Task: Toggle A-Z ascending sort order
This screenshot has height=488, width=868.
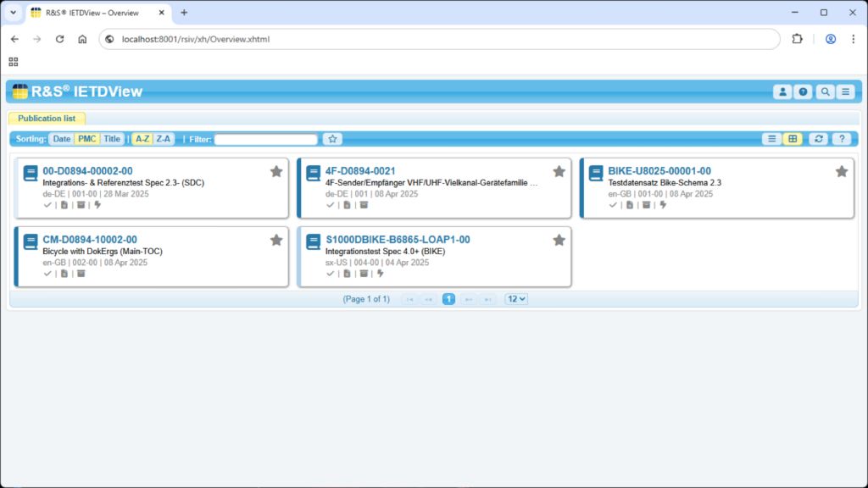Action: pos(141,138)
